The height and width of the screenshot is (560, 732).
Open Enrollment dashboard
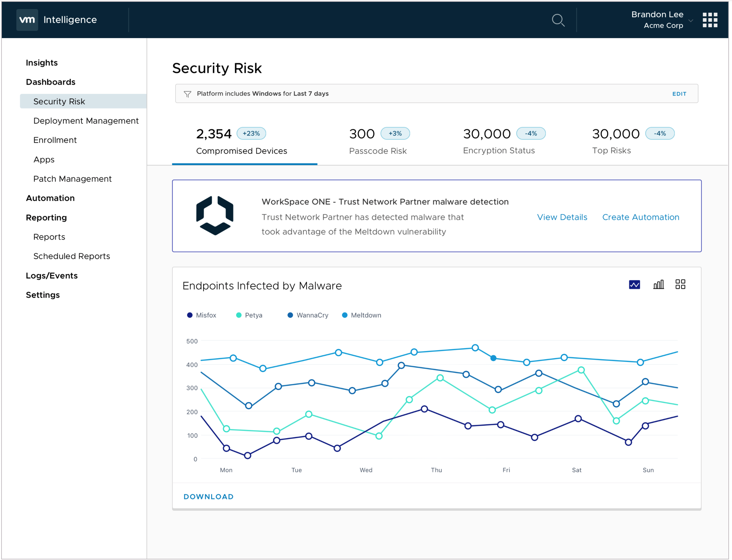point(55,140)
